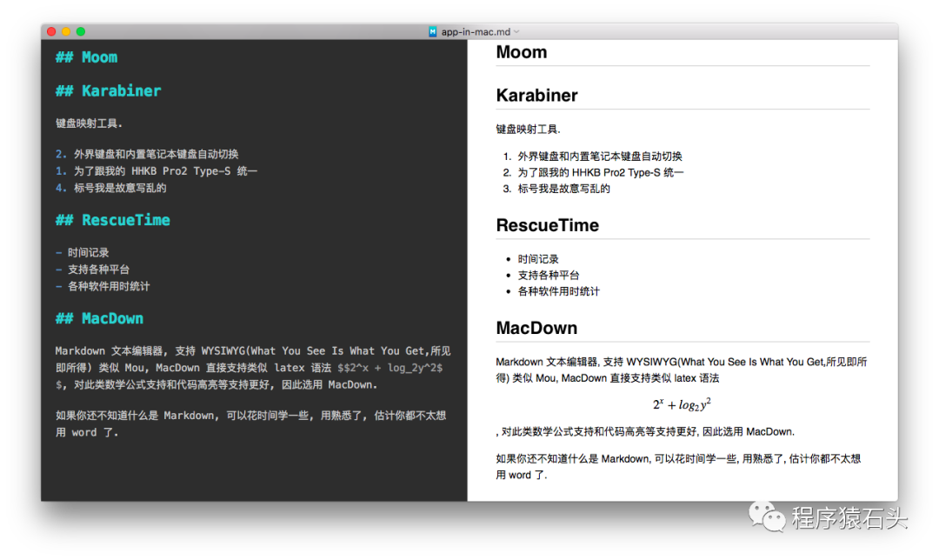This screenshot has height=560, width=939.
Task: Click the '键盘映射工具.' line in the editor
Action: (x=90, y=123)
